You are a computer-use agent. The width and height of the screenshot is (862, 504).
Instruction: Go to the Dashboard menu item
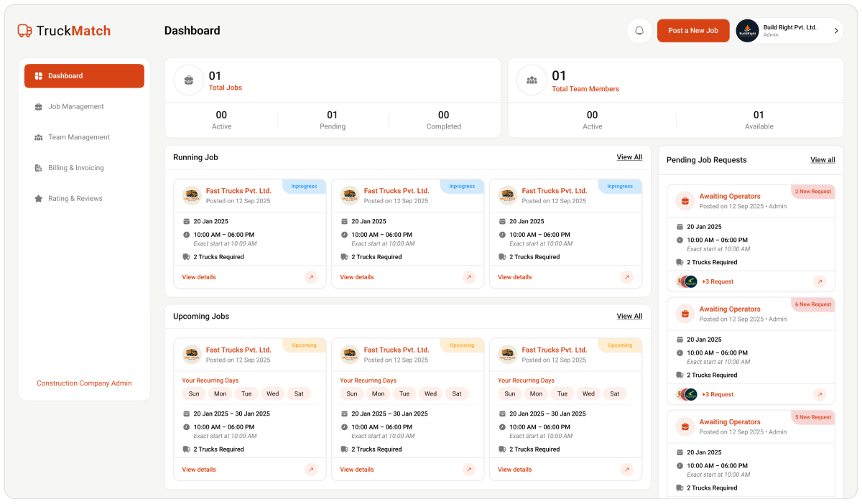(x=84, y=76)
